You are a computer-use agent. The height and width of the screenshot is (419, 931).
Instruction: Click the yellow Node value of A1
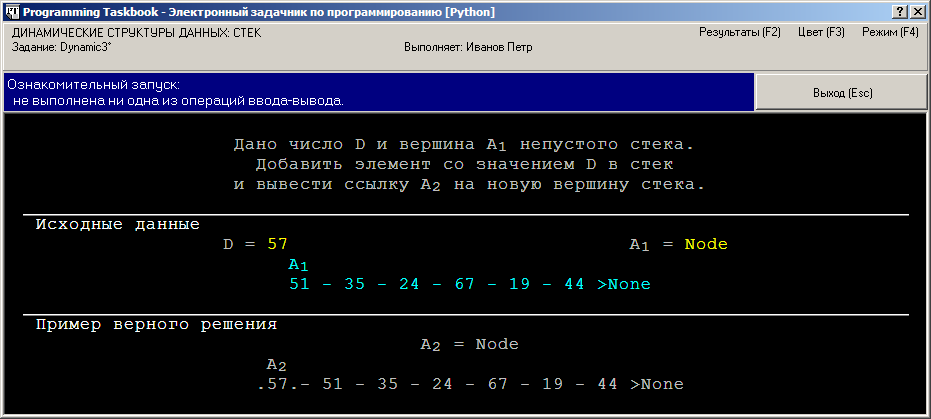pos(705,244)
